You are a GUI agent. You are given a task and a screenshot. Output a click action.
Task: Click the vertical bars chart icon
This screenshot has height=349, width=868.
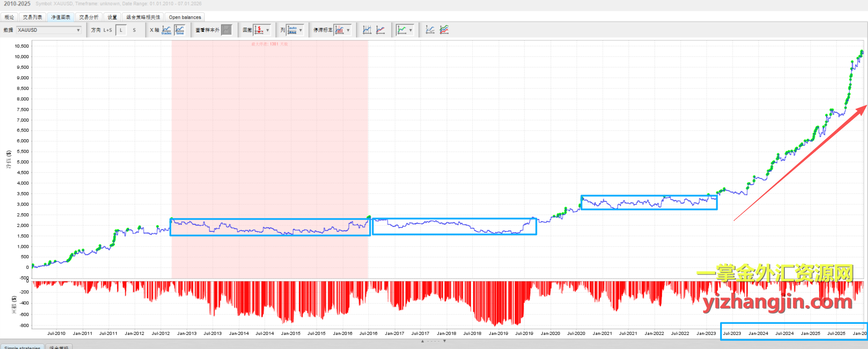tap(367, 30)
